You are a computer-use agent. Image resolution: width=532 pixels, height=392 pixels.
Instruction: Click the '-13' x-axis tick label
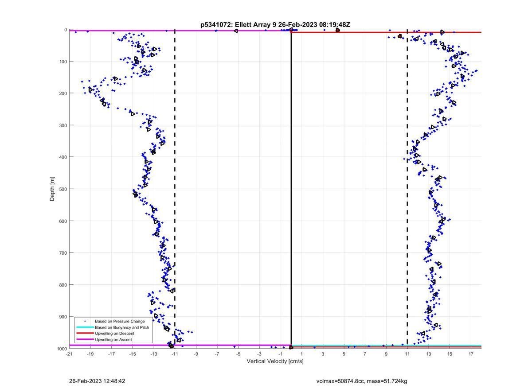[153, 354]
